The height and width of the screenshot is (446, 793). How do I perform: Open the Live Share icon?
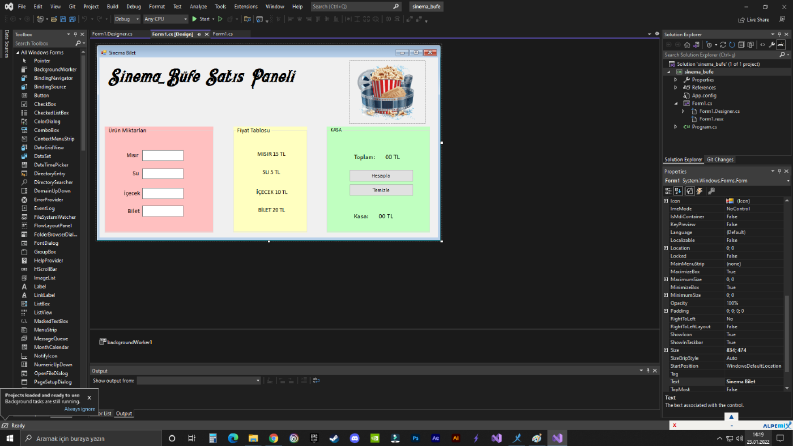click(742, 20)
